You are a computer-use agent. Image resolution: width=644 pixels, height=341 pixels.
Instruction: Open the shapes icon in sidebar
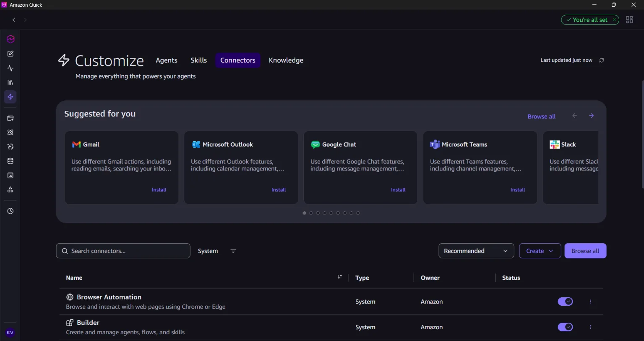pyautogui.click(x=10, y=190)
